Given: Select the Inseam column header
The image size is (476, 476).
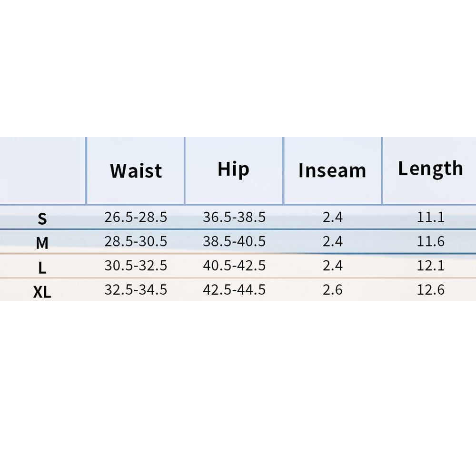Looking at the screenshot, I should tap(332, 171).
